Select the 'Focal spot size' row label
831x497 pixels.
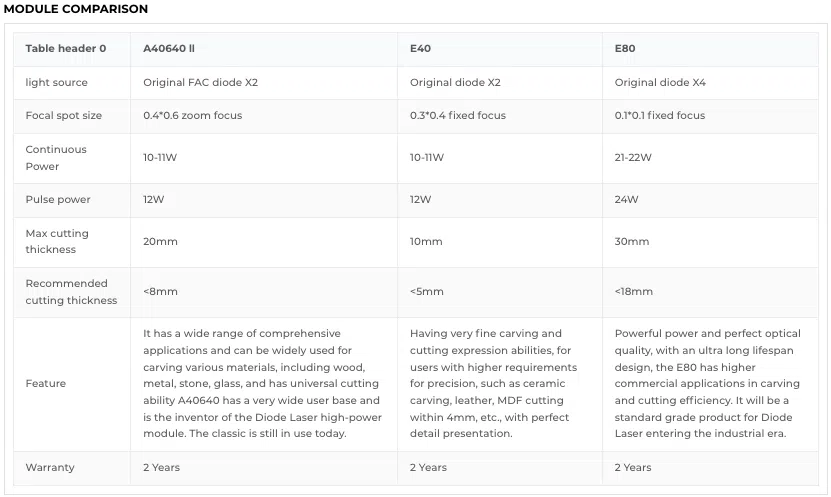point(64,116)
